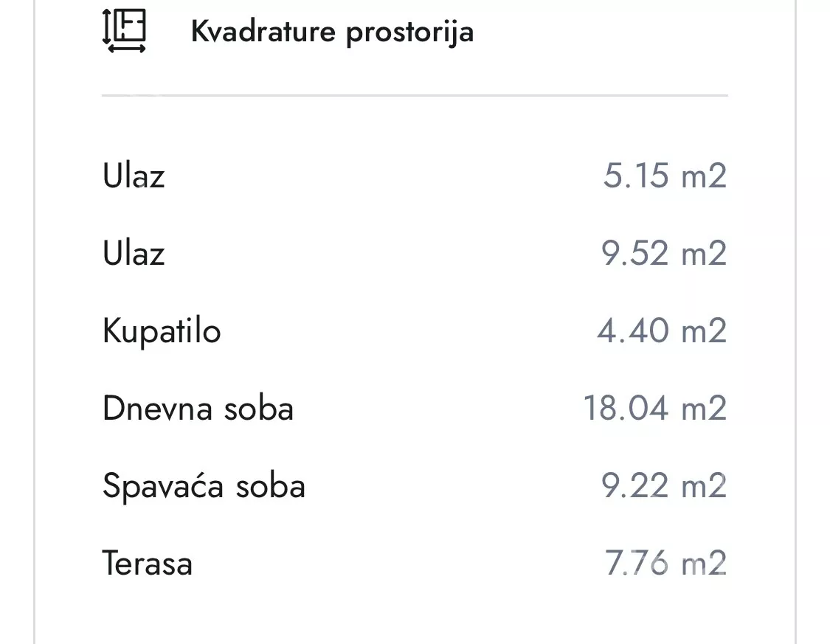
Task: Click the horizontal divider under the heading
Action: tap(415, 95)
